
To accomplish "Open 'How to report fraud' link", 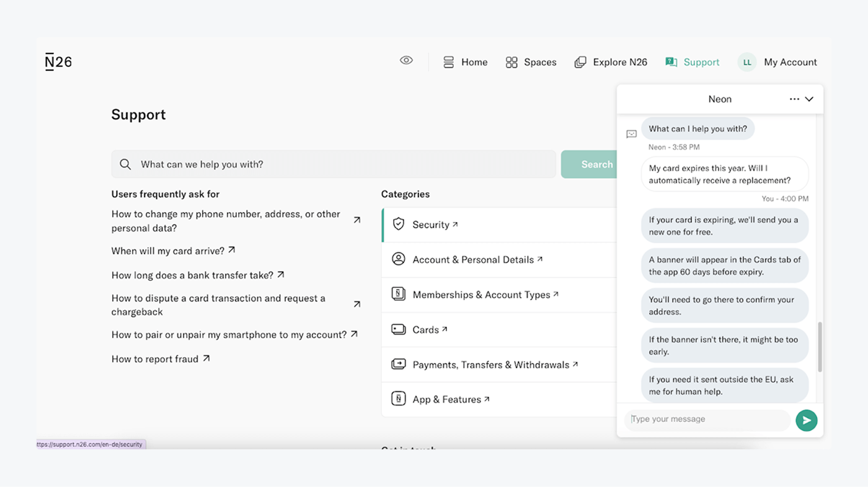I will (x=155, y=359).
